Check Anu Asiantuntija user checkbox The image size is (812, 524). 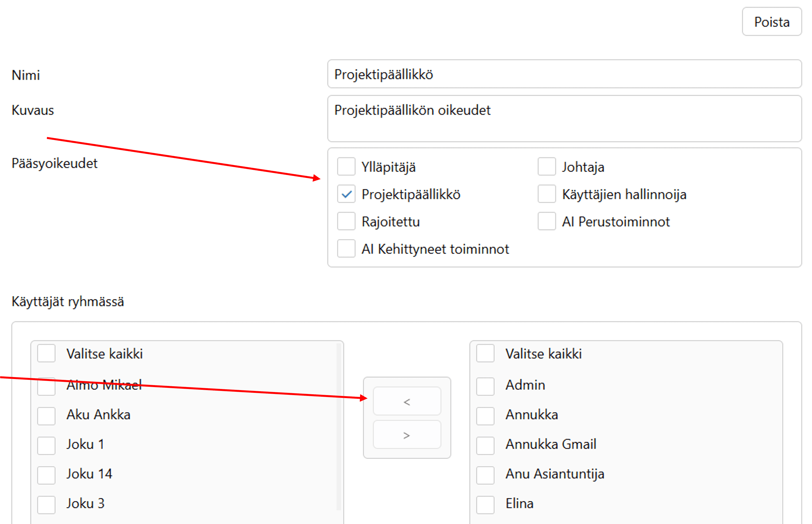[485, 475]
